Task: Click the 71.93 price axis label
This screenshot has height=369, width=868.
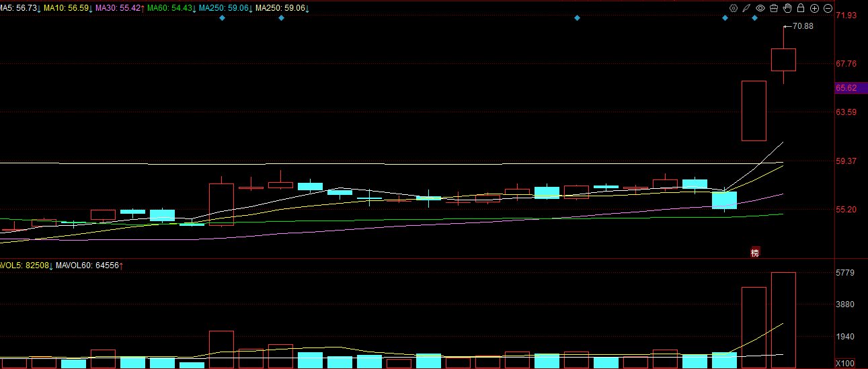Action: click(x=846, y=15)
